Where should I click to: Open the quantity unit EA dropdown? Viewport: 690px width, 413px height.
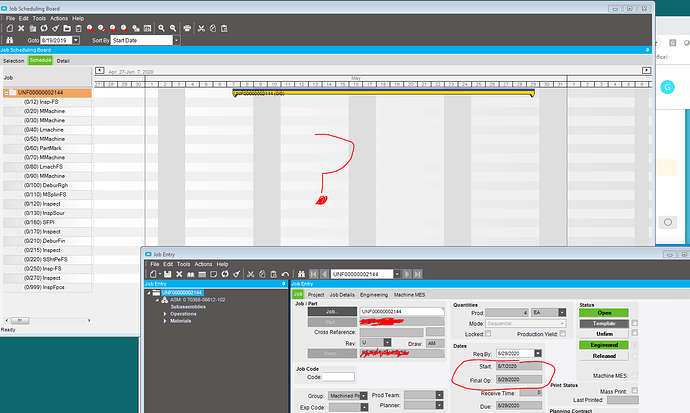point(562,312)
